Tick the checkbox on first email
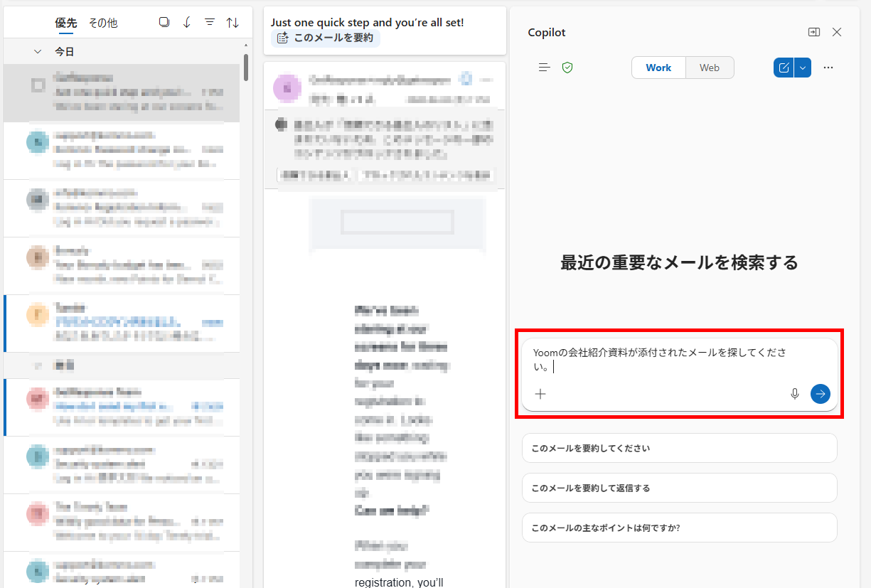871x588 pixels. click(x=38, y=85)
